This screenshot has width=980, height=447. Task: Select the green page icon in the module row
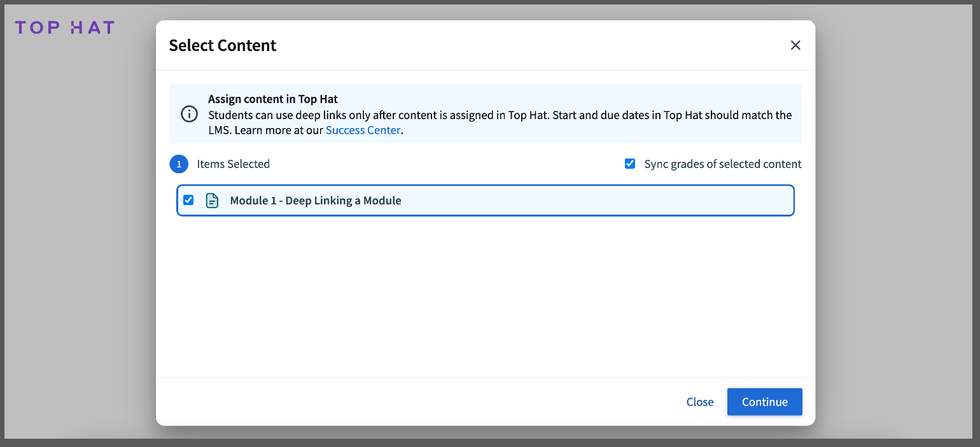click(x=212, y=200)
